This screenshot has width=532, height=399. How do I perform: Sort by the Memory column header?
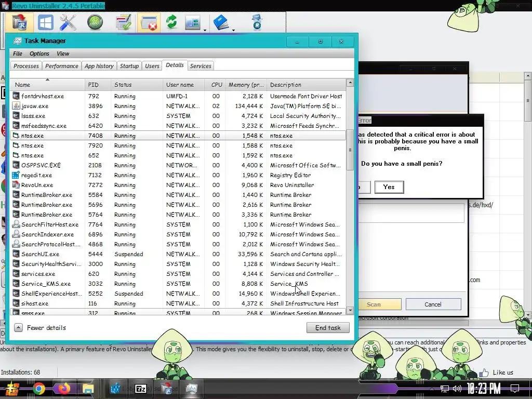click(246, 85)
